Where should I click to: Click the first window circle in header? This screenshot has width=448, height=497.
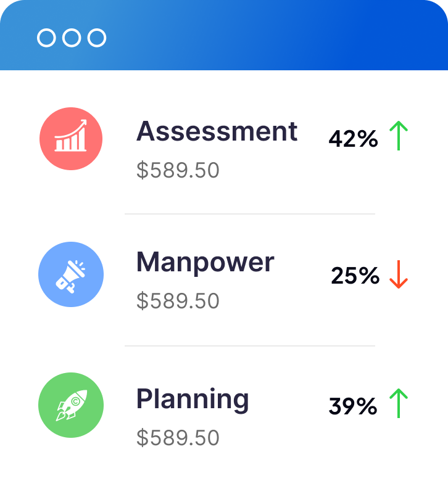pyautogui.click(x=47, y=38)
